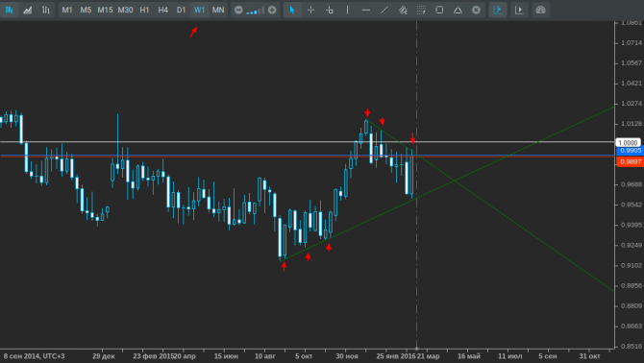The height and width of the screenshot is (363, 644).
Task: Switch to candlestick chart type
Action: 9,10
